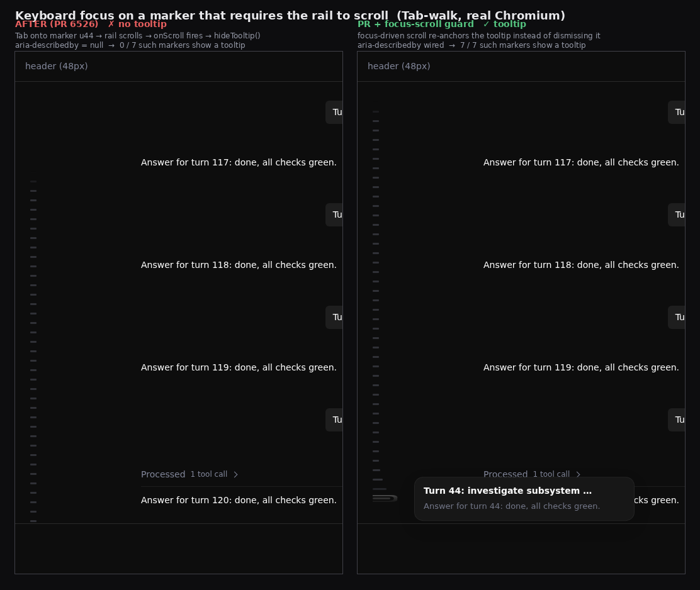Image resolution: width=700 pixels, height=590 pixels.
Task: Click the "Tu" chip above turn 119 answer, right panel
Action: [x=677, y=317]
